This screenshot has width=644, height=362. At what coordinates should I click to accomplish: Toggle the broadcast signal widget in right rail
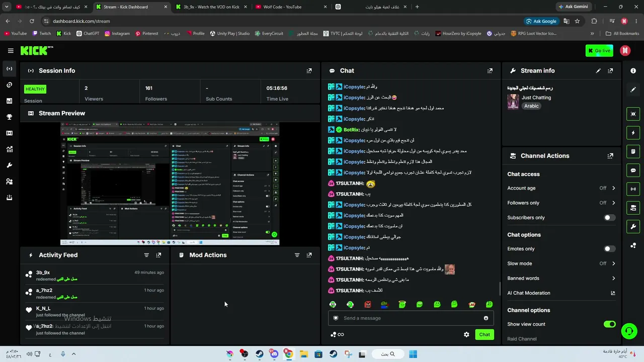(633, 189)
